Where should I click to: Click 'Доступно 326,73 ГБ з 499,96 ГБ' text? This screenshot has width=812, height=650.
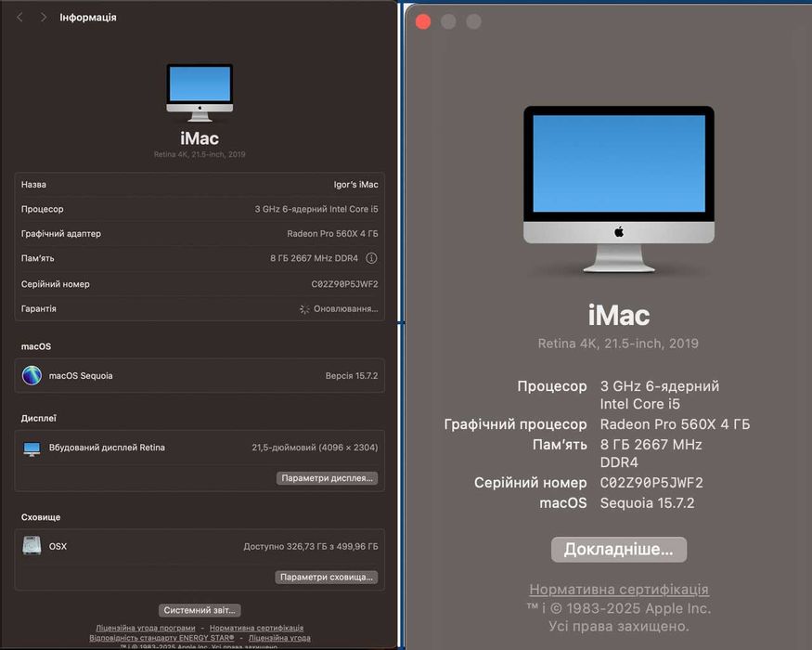pos(311,546)
